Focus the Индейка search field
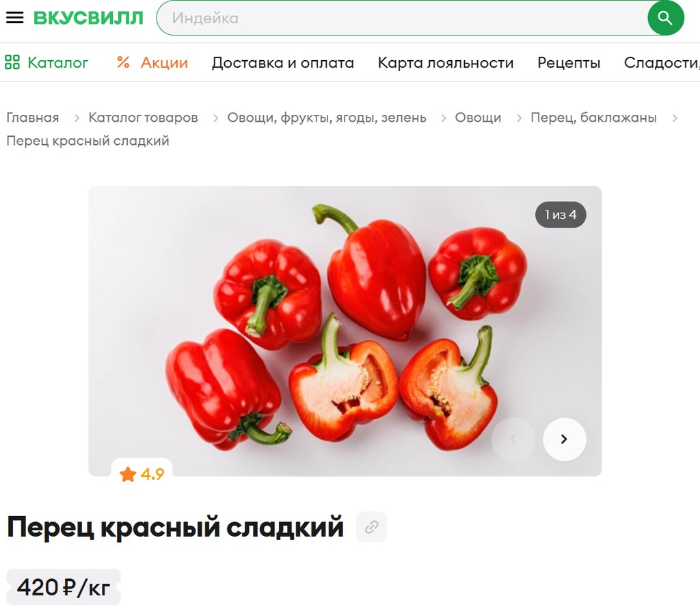This screenshot has height=607, width=700. (x=402, y=18)
